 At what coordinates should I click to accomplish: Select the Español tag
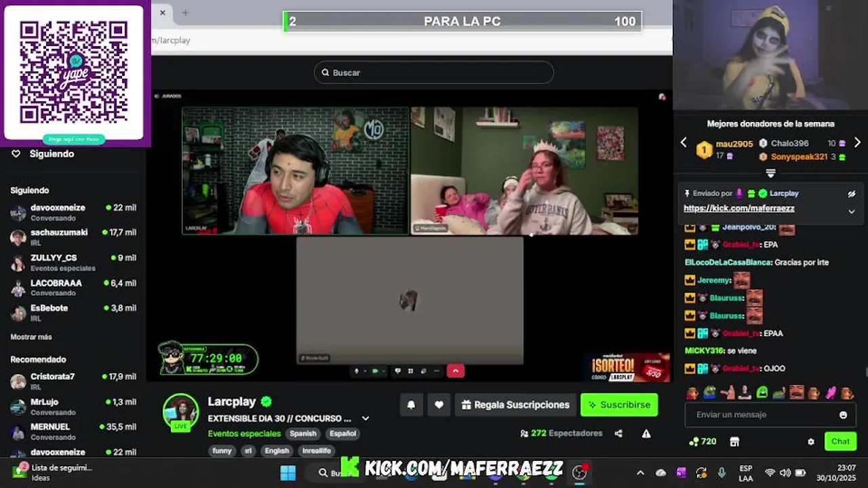click(342, 433)
